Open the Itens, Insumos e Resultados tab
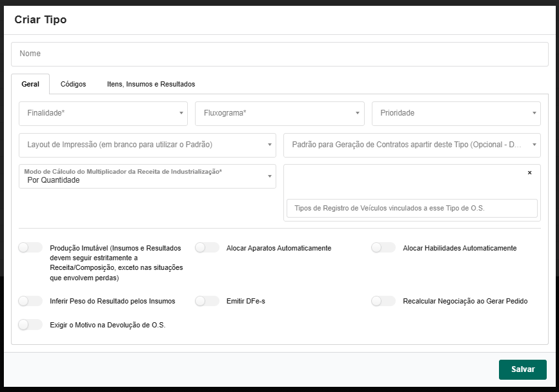Image resolution: width=559 pixels, height=392 pixels. point(151,84)
